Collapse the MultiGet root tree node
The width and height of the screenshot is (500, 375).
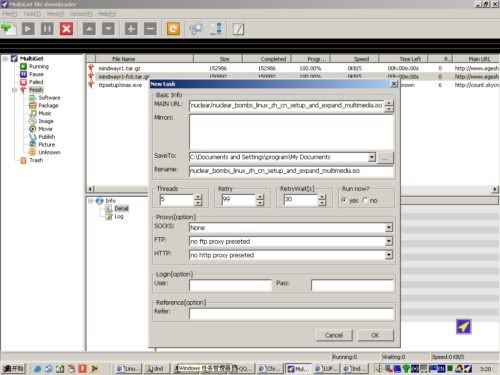[x=5, y=59]
